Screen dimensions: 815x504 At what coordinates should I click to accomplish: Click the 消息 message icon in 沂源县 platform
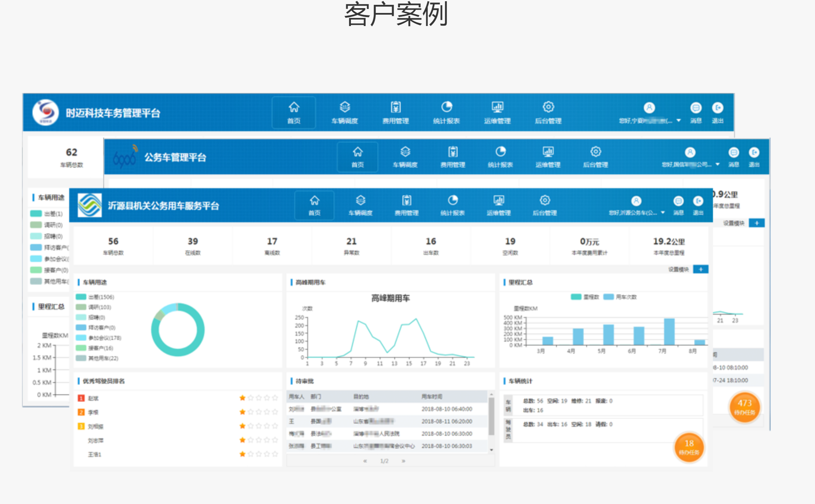click(x=678, y=201)
